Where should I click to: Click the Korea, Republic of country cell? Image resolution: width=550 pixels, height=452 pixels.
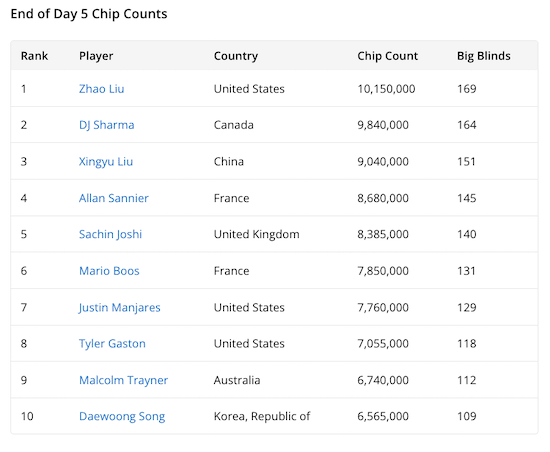[262, 416]
